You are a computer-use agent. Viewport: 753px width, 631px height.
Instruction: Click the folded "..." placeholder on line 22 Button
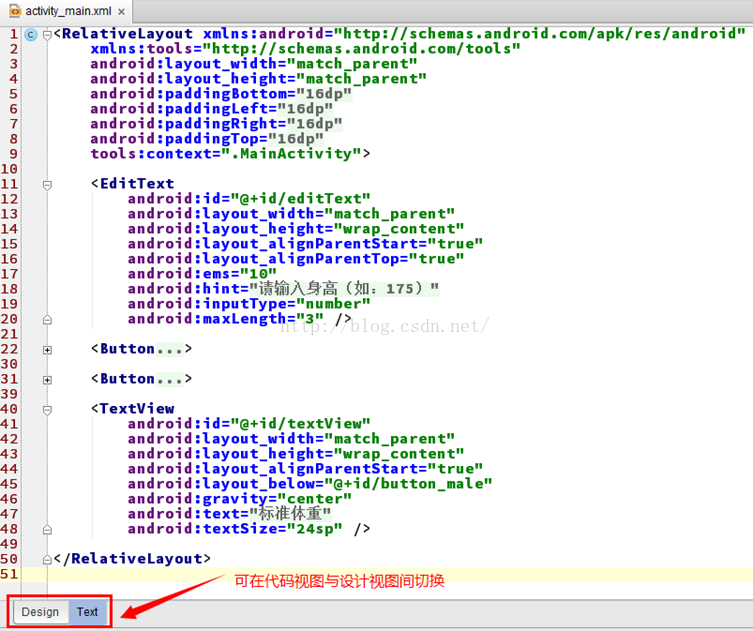(x=169, y=349)
